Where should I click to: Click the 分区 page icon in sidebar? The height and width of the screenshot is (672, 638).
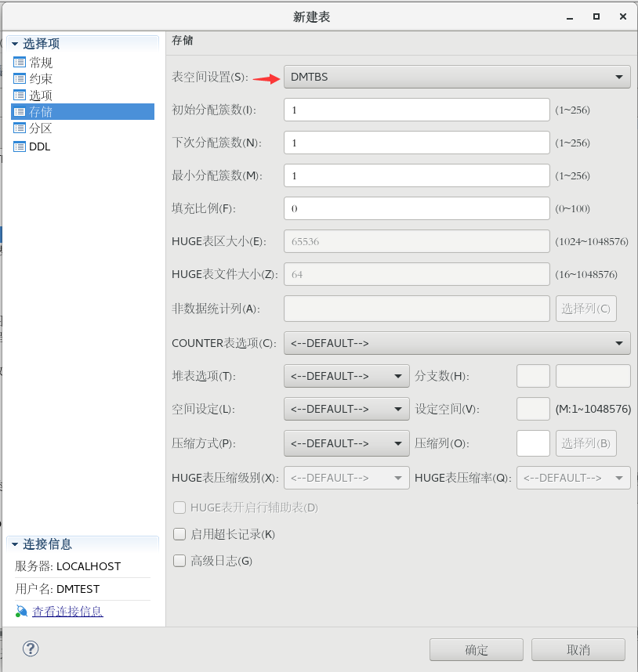[20, 128]
